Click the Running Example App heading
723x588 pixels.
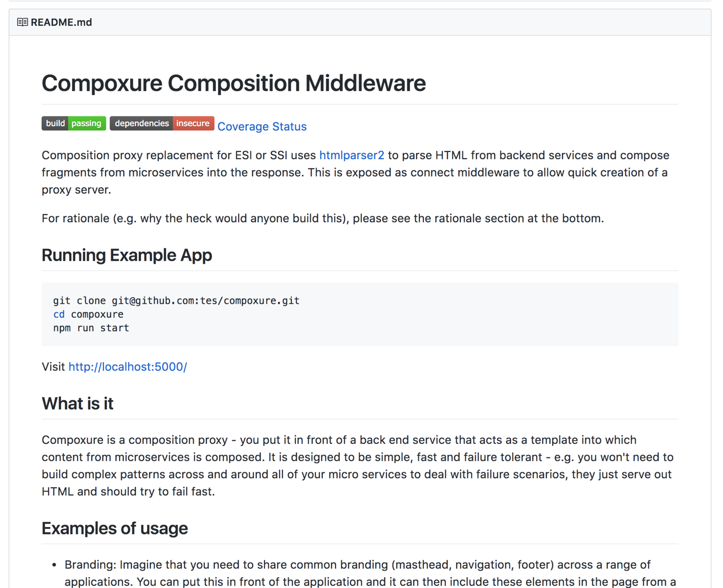127,255
